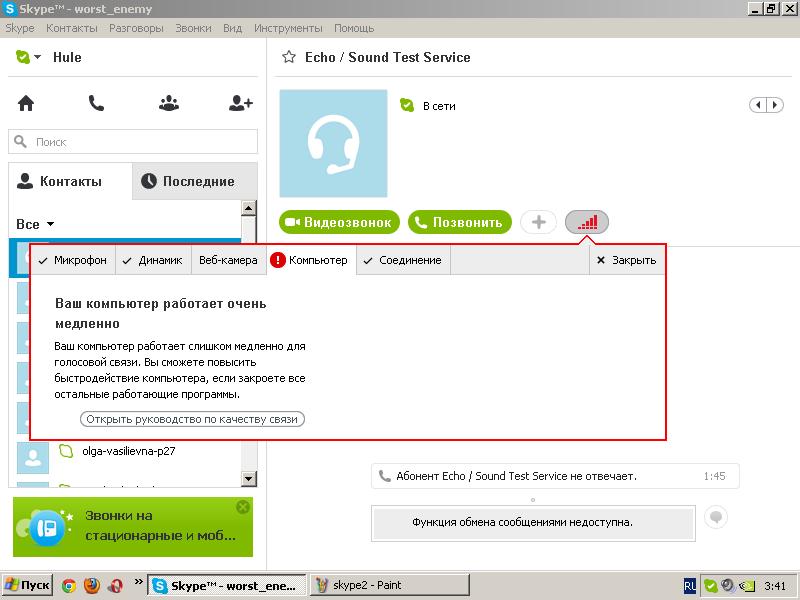The image size is (800, 600).
Task: Launch Firefox from the quick launch
Action: (x=92, y=585)
